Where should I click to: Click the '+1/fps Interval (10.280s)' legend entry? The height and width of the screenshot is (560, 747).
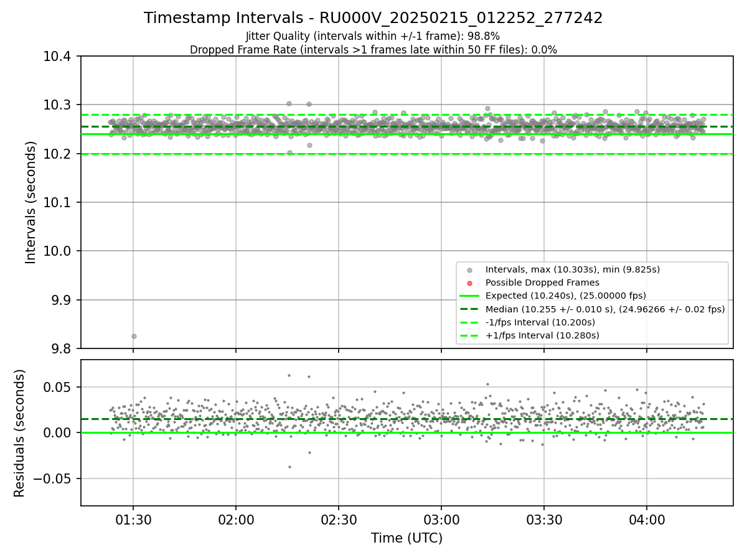pyautogui.click(x=542, y=335)
